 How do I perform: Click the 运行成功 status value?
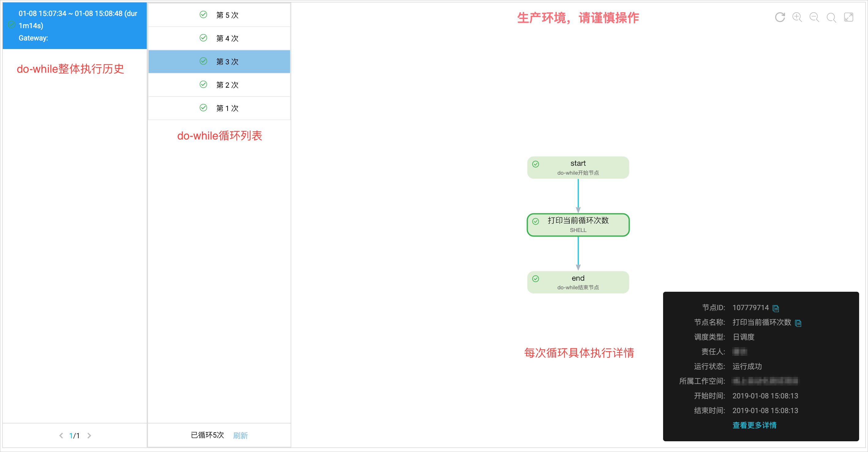pyautogui.click(x=747, y=367)
